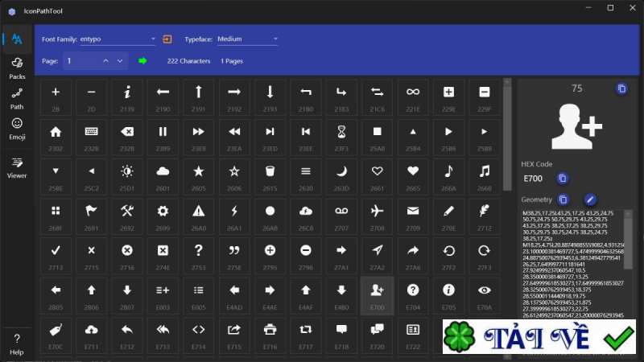Select the cloud upload glyph E711
The width and height of the screenshot is (644, 362).
tap(91, 335)
